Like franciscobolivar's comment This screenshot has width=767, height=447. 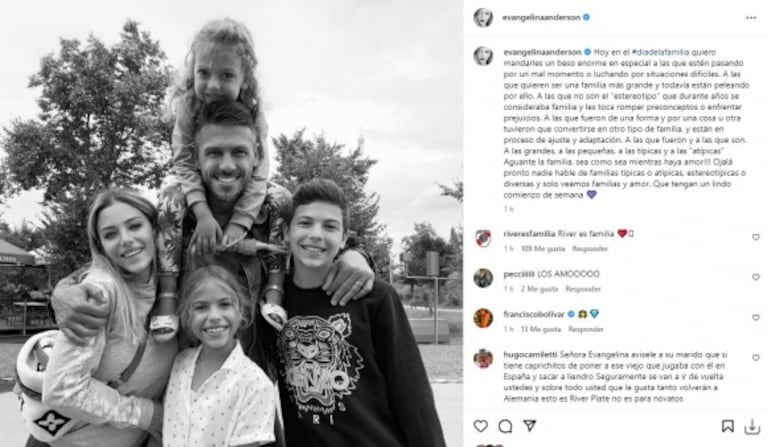pyautogui.click(x=756, y=318)
